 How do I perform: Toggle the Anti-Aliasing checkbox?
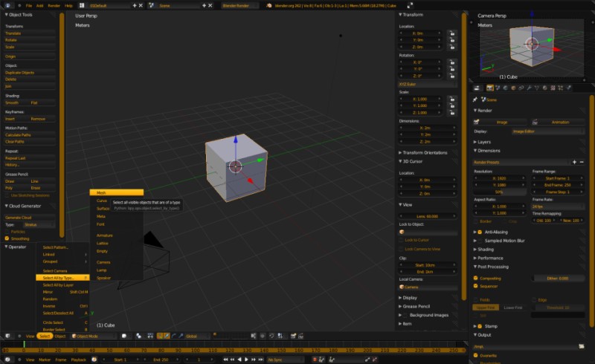[x=480, y=232]
